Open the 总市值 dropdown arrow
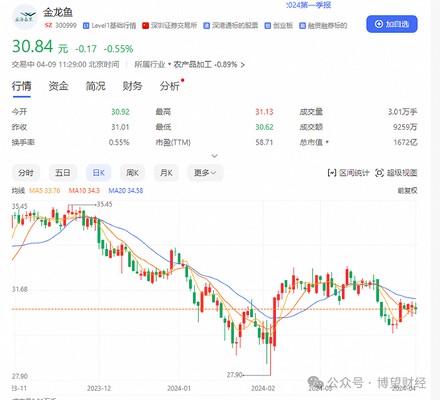This screenshot has height=400, width=440. [327, 142]
